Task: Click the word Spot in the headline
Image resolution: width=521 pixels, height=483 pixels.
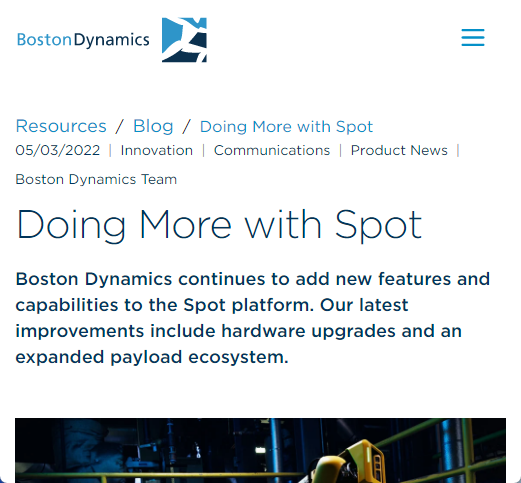Action: [378, 225]
